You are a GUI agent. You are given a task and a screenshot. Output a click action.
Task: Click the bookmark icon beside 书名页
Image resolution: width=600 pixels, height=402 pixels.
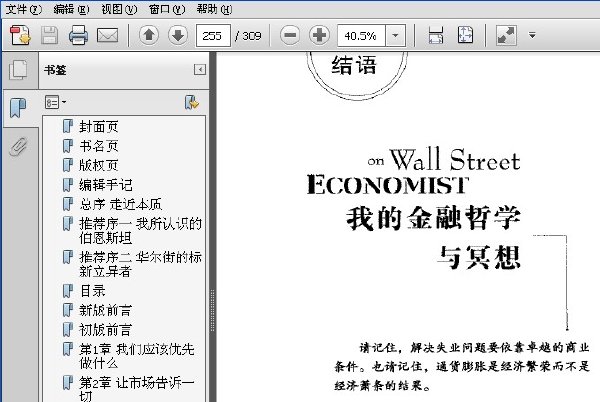[x=68, y=145]
